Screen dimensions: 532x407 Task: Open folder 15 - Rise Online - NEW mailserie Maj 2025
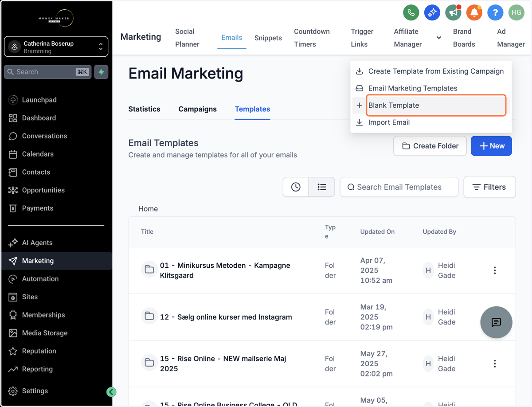(223, 364)
